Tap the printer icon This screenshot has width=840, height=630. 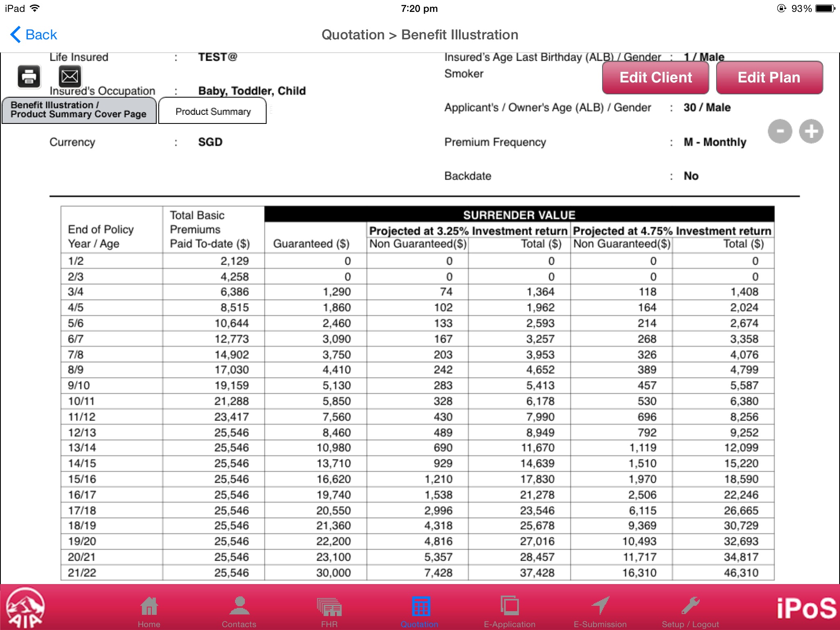click(29, 77)
